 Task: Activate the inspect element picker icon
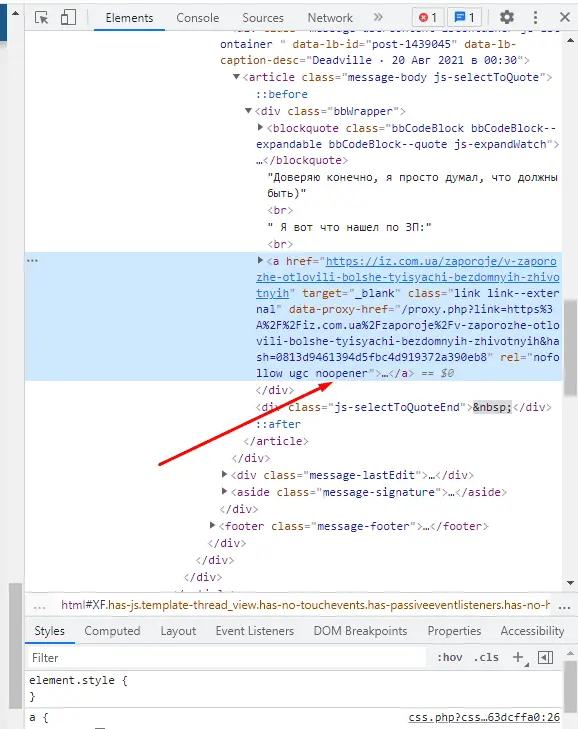(41, 18)
